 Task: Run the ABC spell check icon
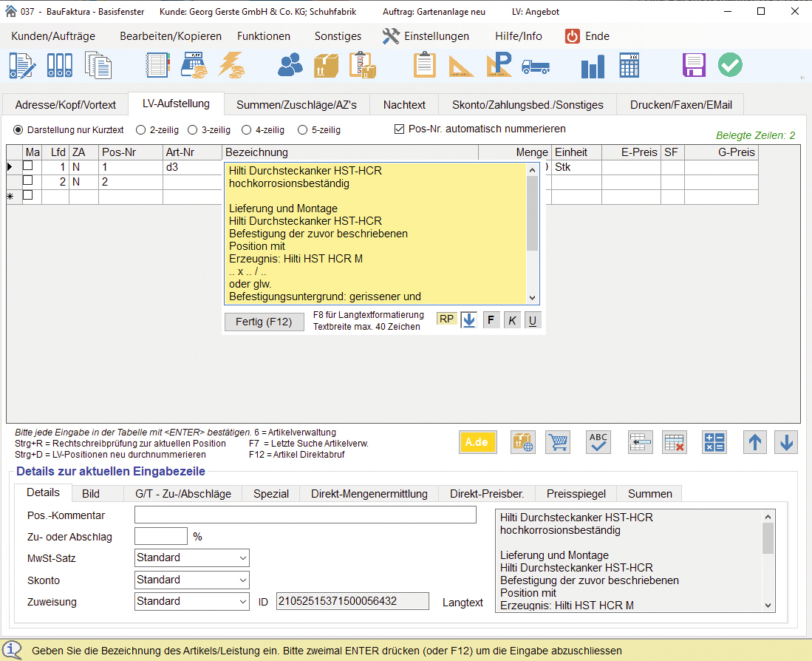click(598, 442)
